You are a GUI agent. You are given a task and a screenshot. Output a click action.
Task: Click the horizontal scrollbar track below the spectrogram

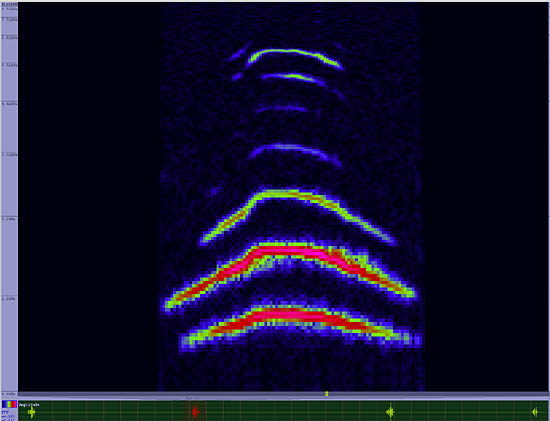(x=283, y=394)
